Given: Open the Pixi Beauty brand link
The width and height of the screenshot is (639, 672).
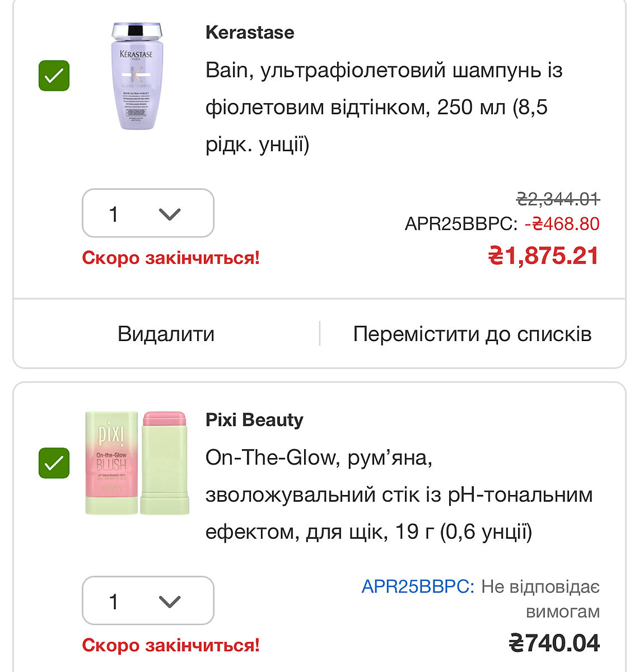Looking at the screenshot, I should tap(254, 420).
